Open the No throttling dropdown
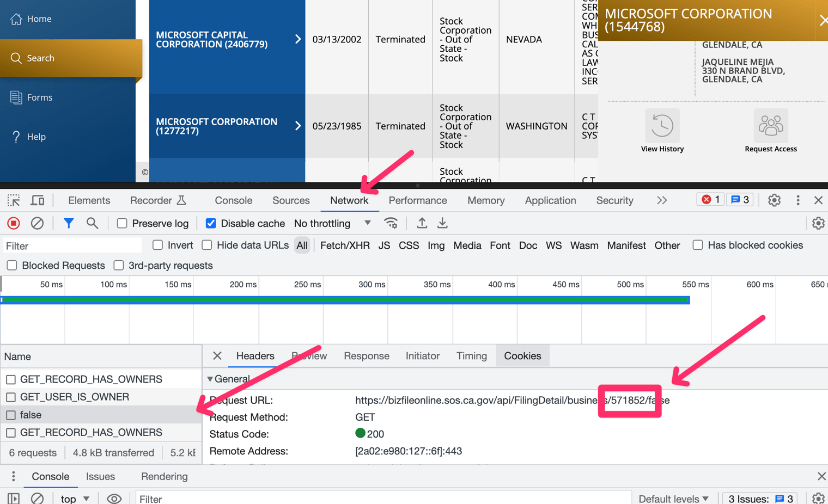This screenshot has height=504, width=828. coord(333,223)
